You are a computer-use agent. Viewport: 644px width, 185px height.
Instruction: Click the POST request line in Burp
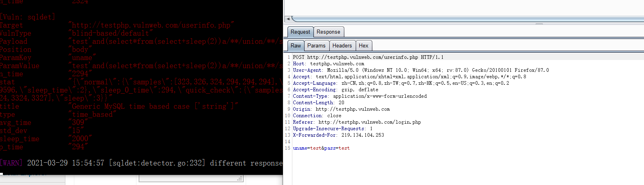pyautogui.click(x=368, y=57)
